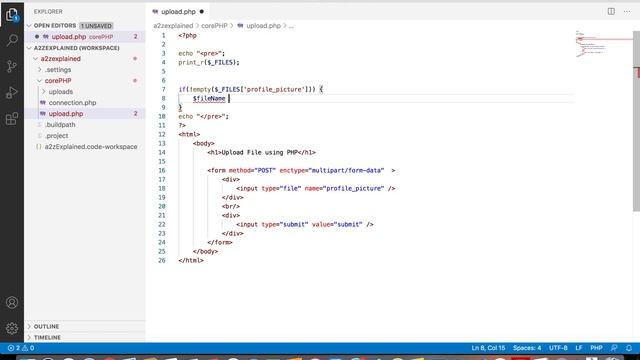Open the Search view icon
The width and height of the screenshot is (640, 360).
click(12, 40)
